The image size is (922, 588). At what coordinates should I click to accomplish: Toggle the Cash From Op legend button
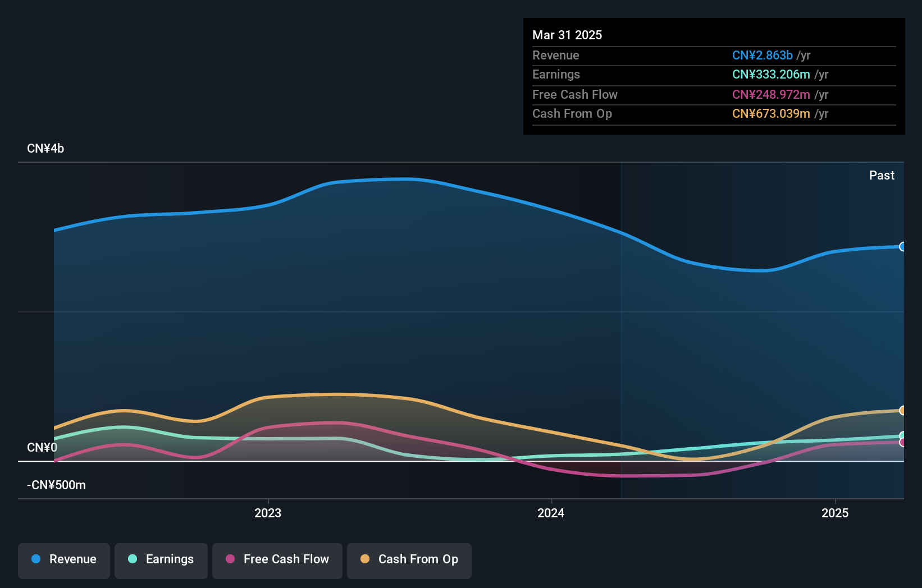point(409,561)
